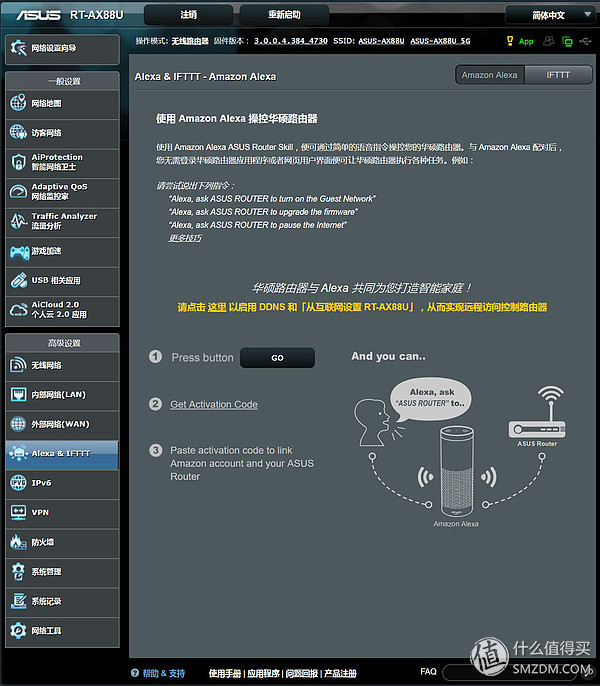The width and height of the screenshot is (600, 686).
Task: Click the ASUS-AX88U SSID link
Action: 381,41
